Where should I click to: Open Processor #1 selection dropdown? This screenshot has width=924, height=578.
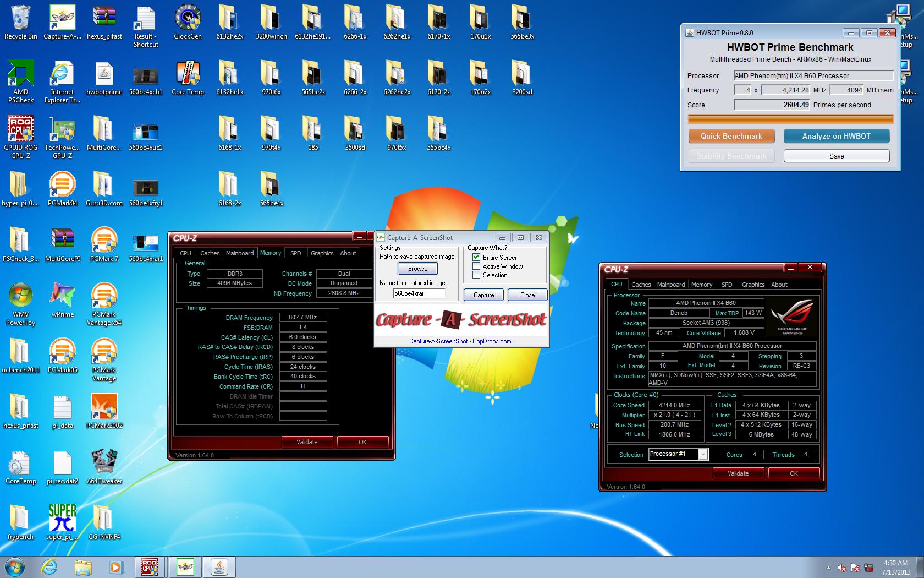[x=702, y=454]
